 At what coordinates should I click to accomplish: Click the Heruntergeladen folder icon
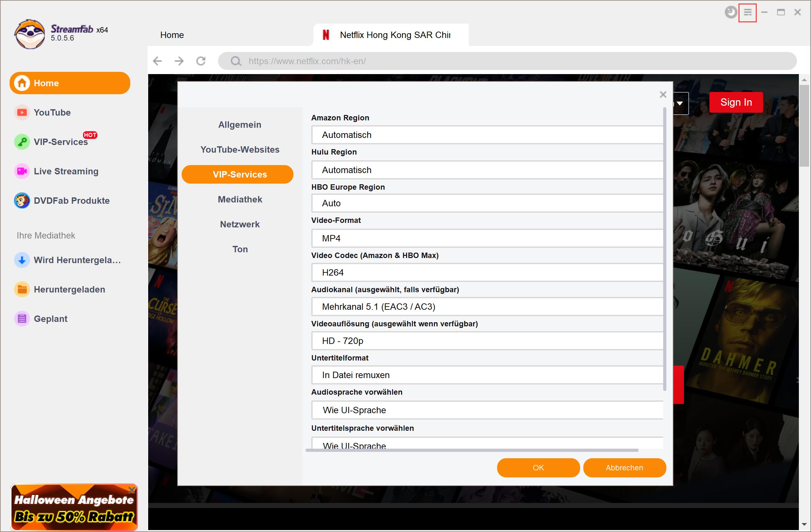point(22,289)
